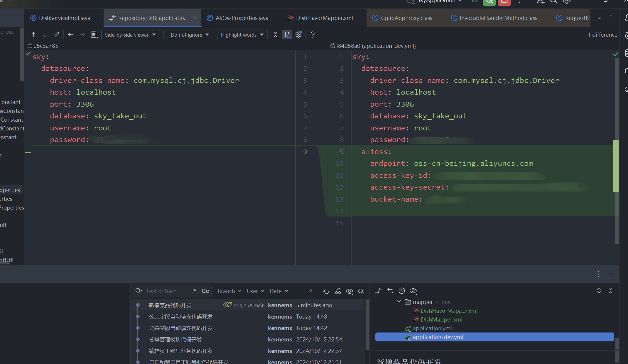Refresh the git log
This screenshot has width=628, height=364.
326,291
